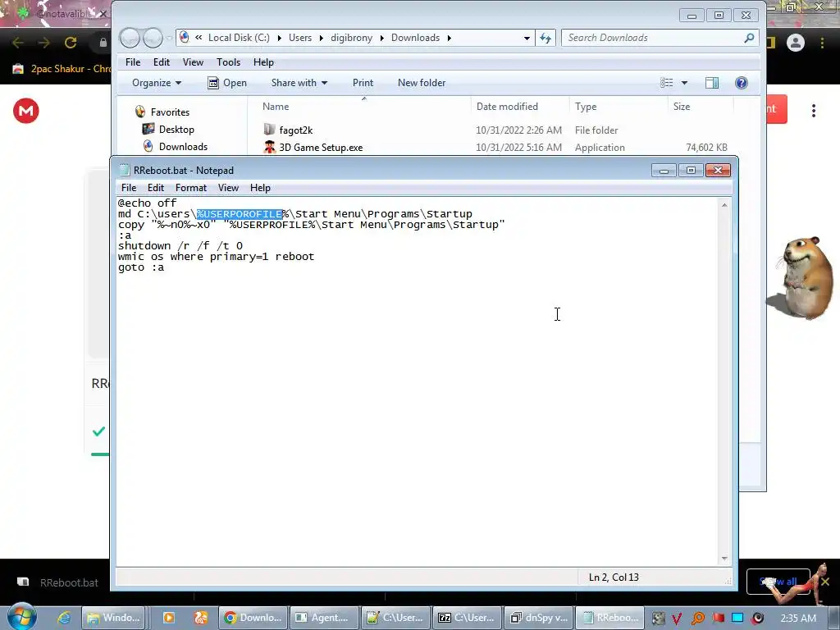Open Notepad View menu

[x=228, y=188]
